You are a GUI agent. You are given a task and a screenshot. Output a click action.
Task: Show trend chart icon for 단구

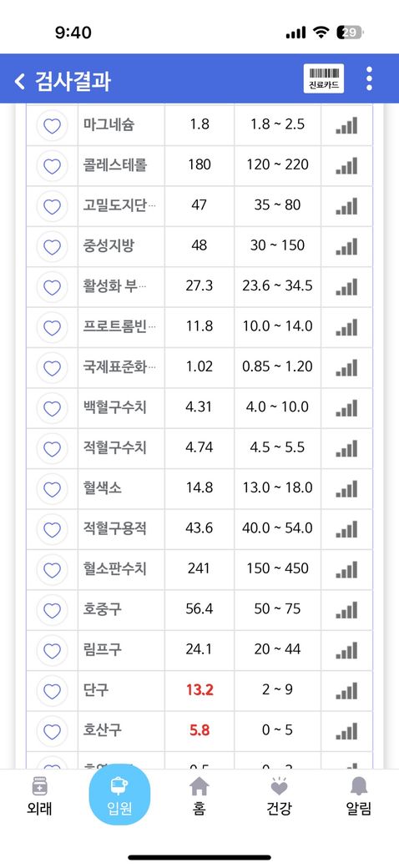(x=346, y=690)
